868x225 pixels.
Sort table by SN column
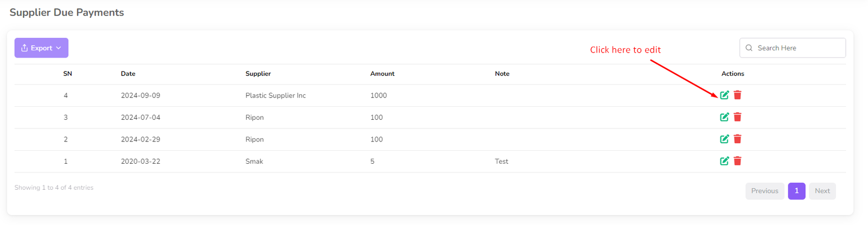coord(67,74)
